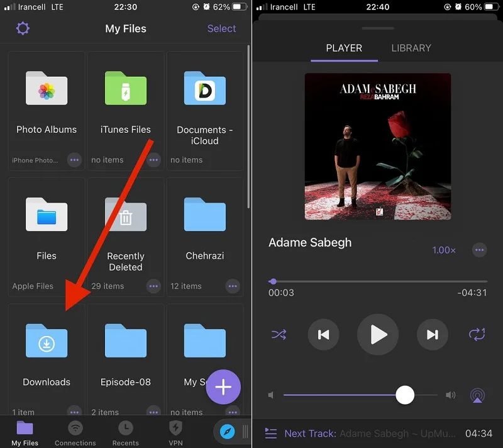Image resolution: width=503 pixels, height=448 pixels.
Task: Open more options for Photo Albums
Action: tap(74, 160)
